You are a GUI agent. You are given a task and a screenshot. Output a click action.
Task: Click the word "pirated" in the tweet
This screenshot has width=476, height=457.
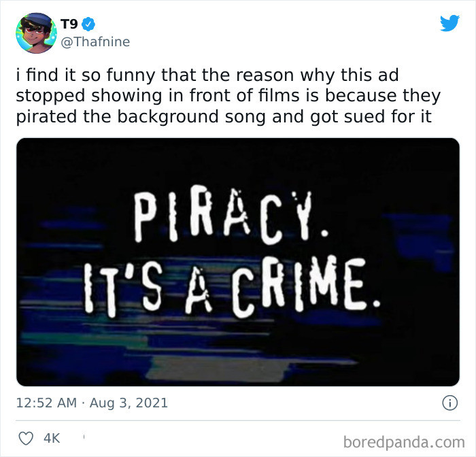[x=46, y=116]
